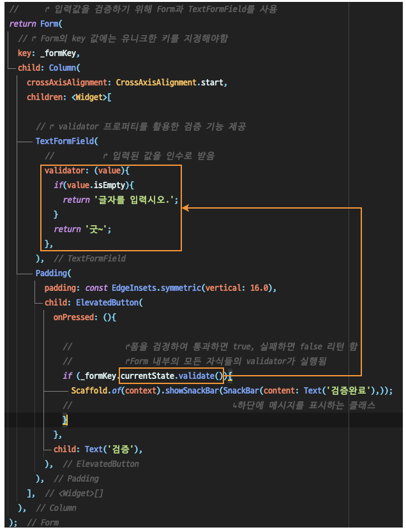Click the return '글자를 입력시오.' line
The height and width of the screenshot is (532, 406).
click(121, 200)
